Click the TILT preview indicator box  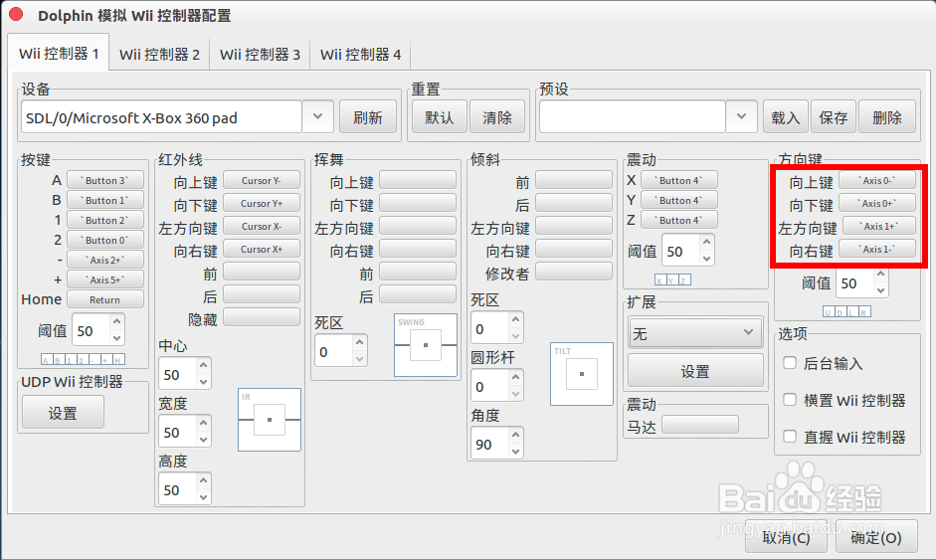pos(582,374)
